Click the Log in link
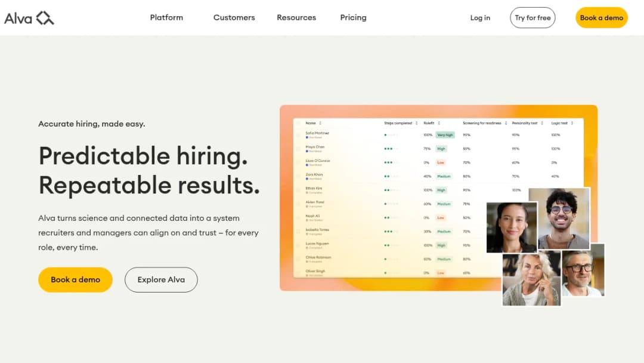 click(480, 18)
